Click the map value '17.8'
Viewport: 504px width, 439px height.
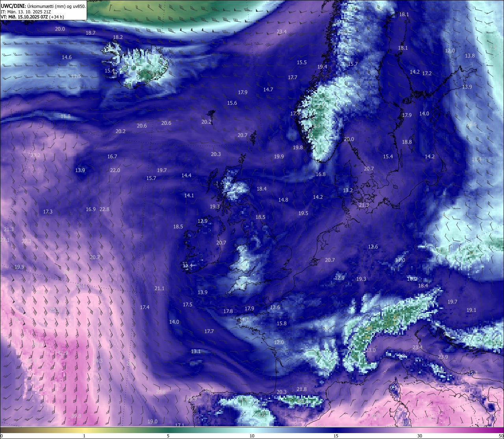228,311
